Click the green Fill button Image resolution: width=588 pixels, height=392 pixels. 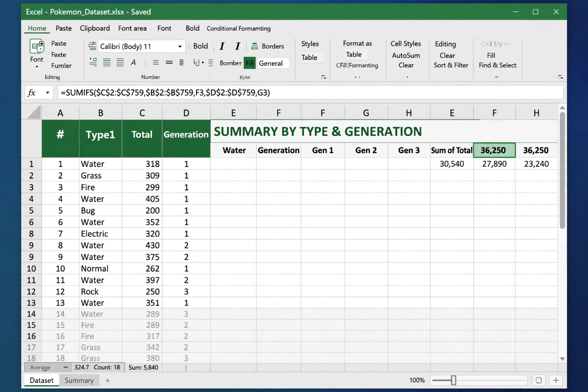click(249, 63)
